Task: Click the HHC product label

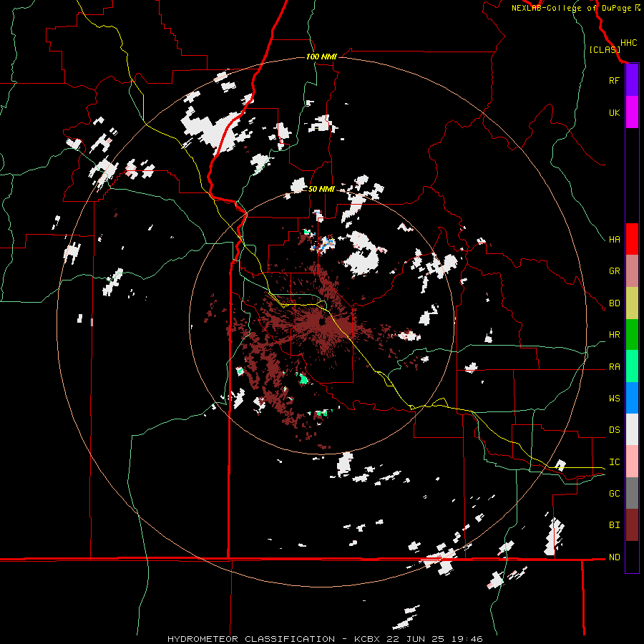Action: [628, 43]
